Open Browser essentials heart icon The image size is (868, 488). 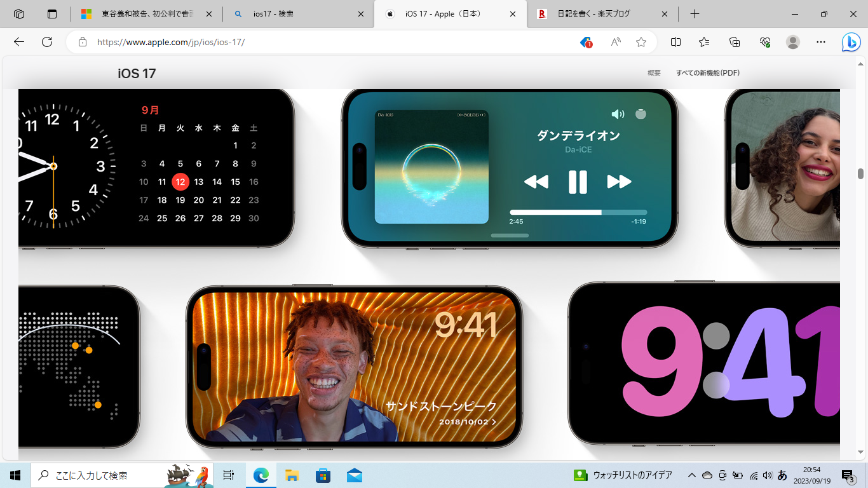coord(764,42)
